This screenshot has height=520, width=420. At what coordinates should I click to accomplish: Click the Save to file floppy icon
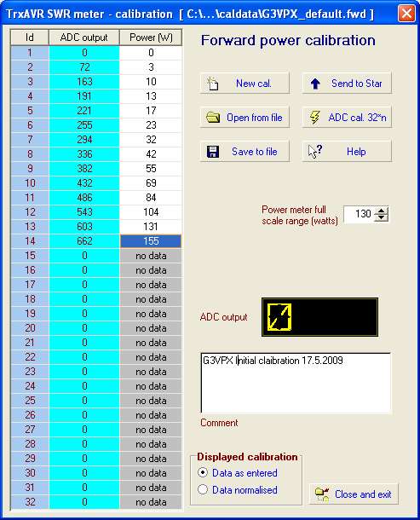pyautogui.click(x=213, y=152)
